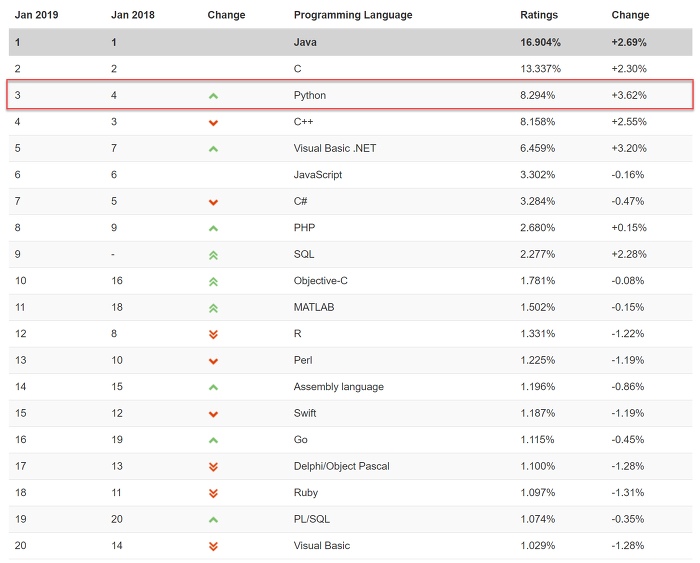The height and width of the screenshot is (563, 700).
Task: Click the green up arrow in the PL/SQL row
Action: point(213,520)
